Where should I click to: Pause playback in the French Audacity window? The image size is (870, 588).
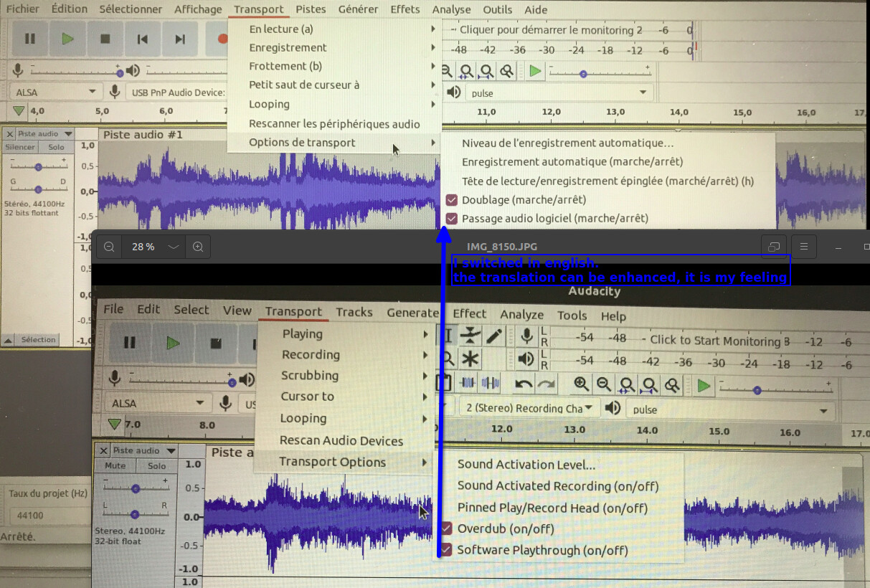tap(30, 39)
